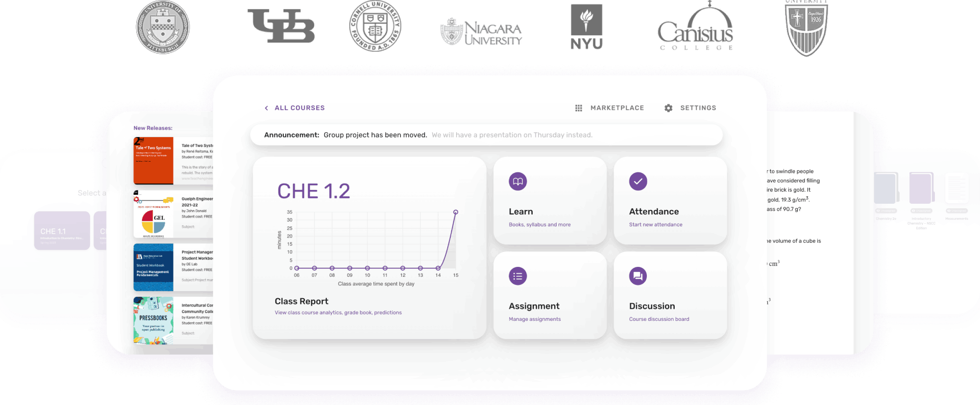Click the UB university logo

281,25
